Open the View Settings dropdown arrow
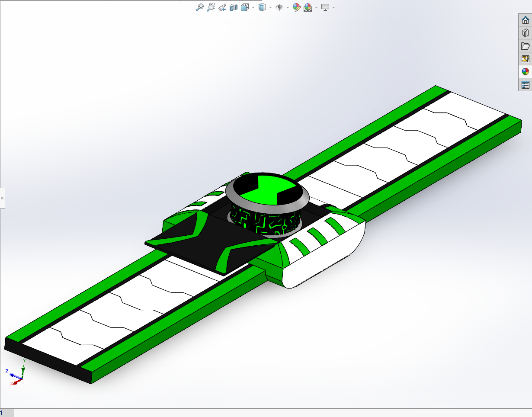 point(333,7)
